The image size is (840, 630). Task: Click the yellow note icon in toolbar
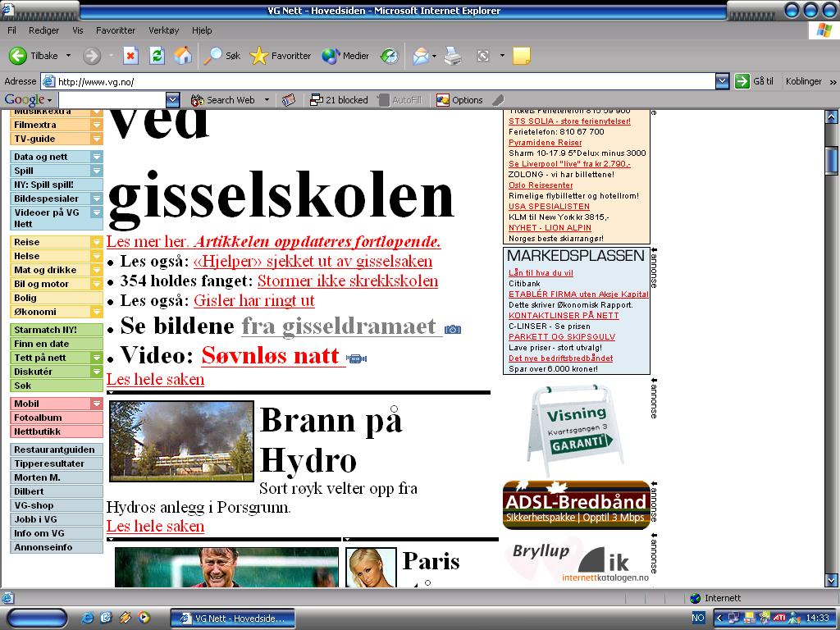(x=521, y=56)
